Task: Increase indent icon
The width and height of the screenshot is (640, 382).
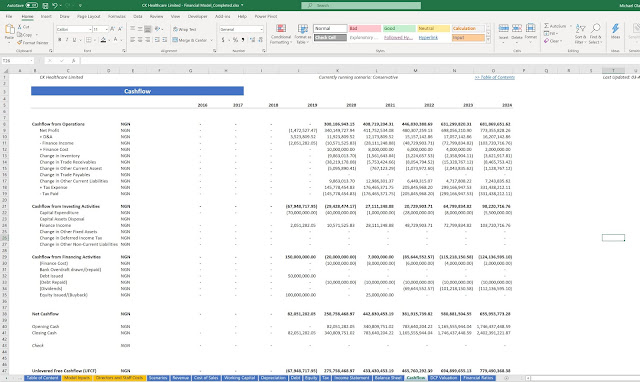Action: (164, 40)
